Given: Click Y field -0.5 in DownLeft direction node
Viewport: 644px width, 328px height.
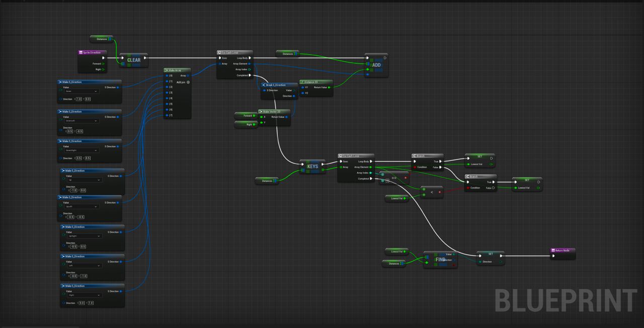Looking at the screenshot, I should (80, 132).
